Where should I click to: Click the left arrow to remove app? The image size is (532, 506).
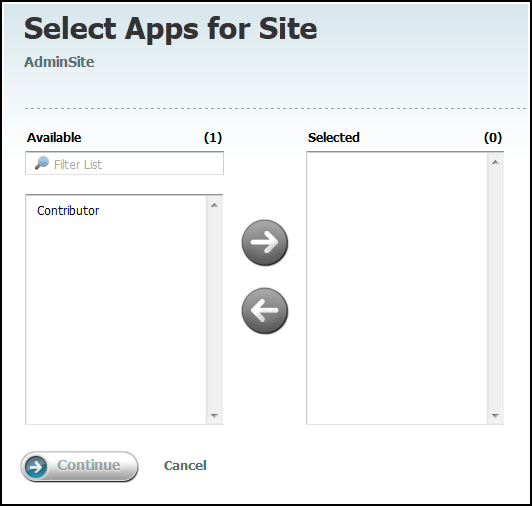coord(265,311)
